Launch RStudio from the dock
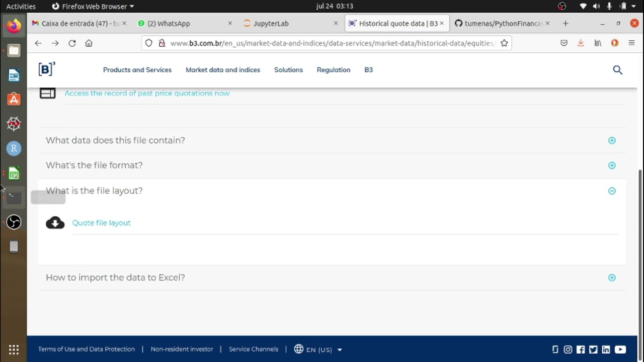This screenshot has width=644, height=362. 14,148
